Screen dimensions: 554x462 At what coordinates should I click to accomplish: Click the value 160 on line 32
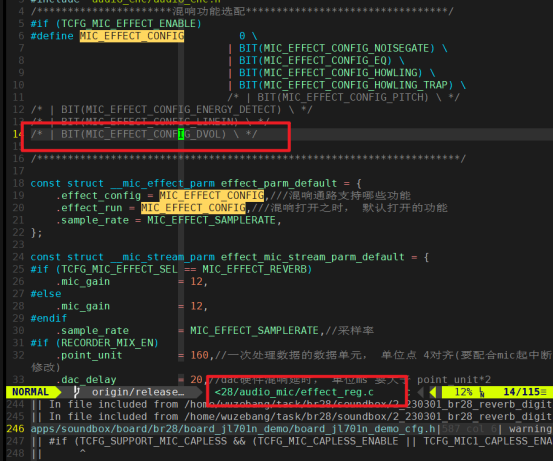[200, 355]
